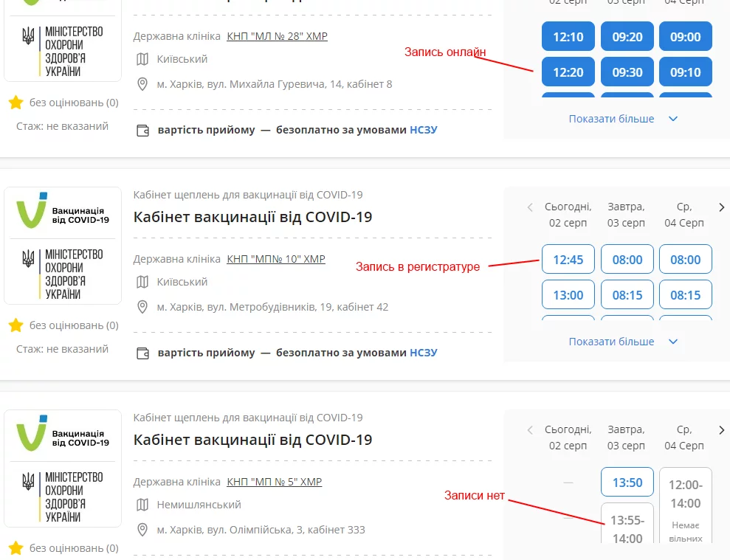Show next dates in the МП№ 10 schedule
The image size is (730, 560).
click(x=721, y=207)
